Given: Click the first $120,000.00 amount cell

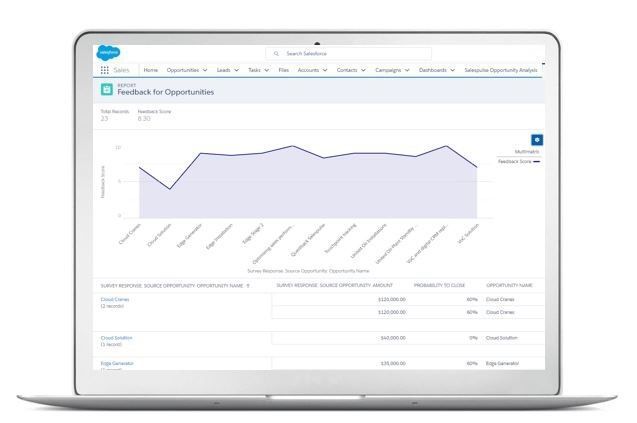Looking at the screenshot, I should [392, 299].
